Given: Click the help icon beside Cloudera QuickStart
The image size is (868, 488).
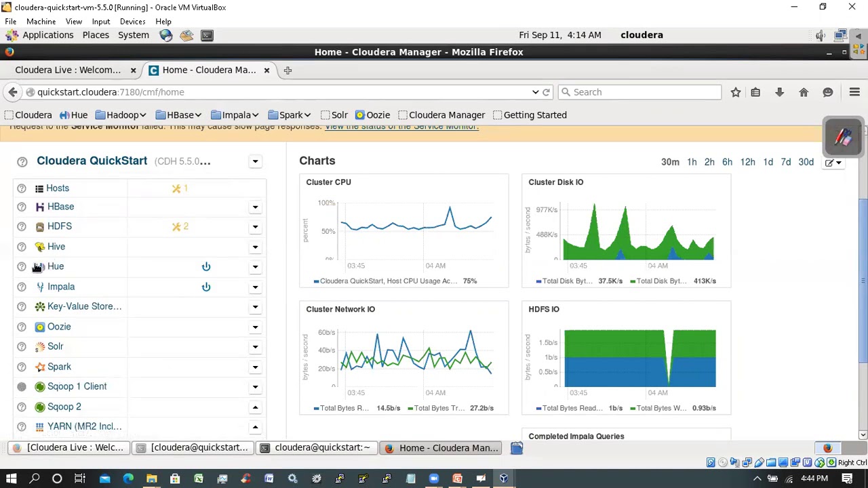Looking at the screenshot, I should point(22,161).
